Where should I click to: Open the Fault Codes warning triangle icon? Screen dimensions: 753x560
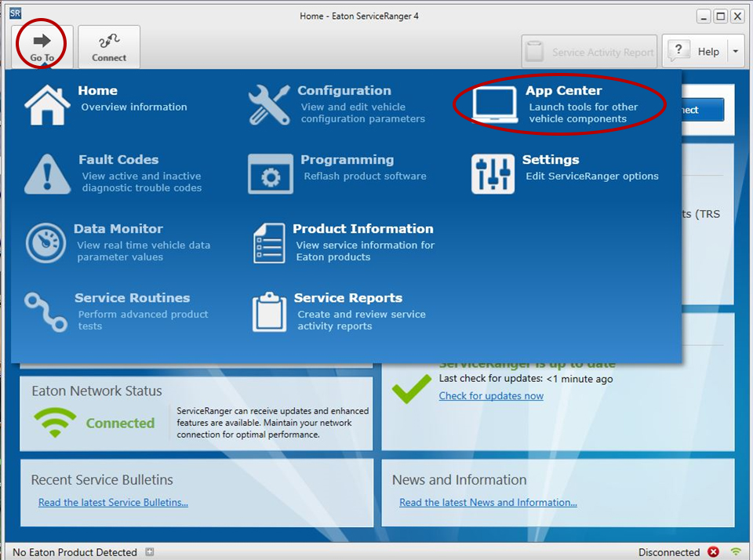(47, 174)
